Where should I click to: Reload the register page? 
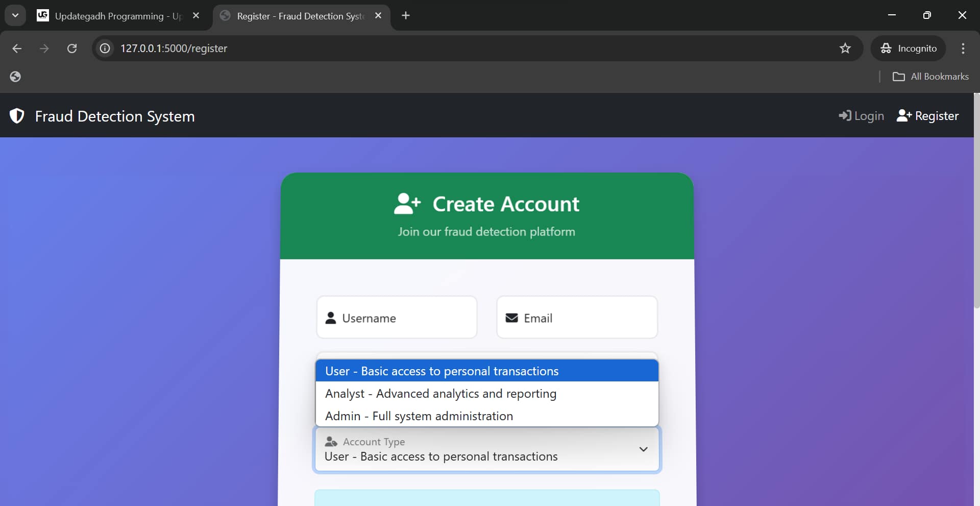tap(72, 49)
